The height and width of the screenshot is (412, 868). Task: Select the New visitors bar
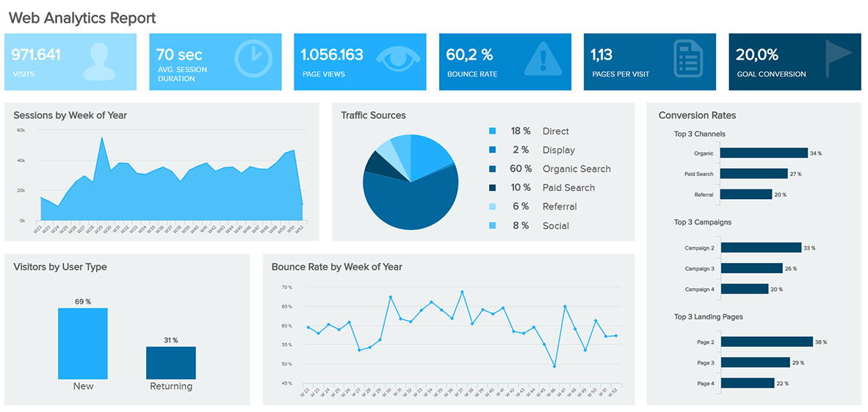83,343
